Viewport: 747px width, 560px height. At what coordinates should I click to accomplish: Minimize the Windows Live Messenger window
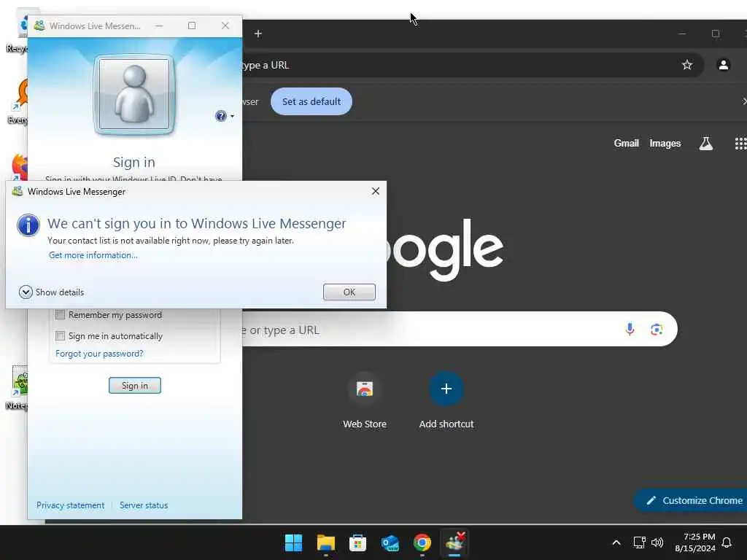(159, 26)
